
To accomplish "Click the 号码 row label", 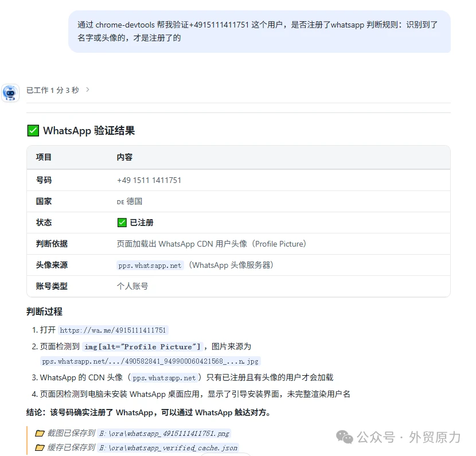I will coord(44,180).
